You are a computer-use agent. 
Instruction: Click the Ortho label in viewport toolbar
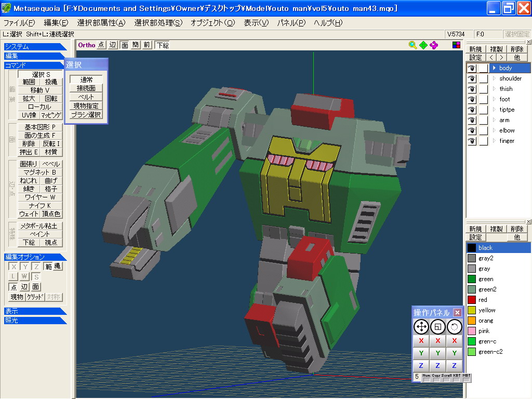[x=87, y=45]
